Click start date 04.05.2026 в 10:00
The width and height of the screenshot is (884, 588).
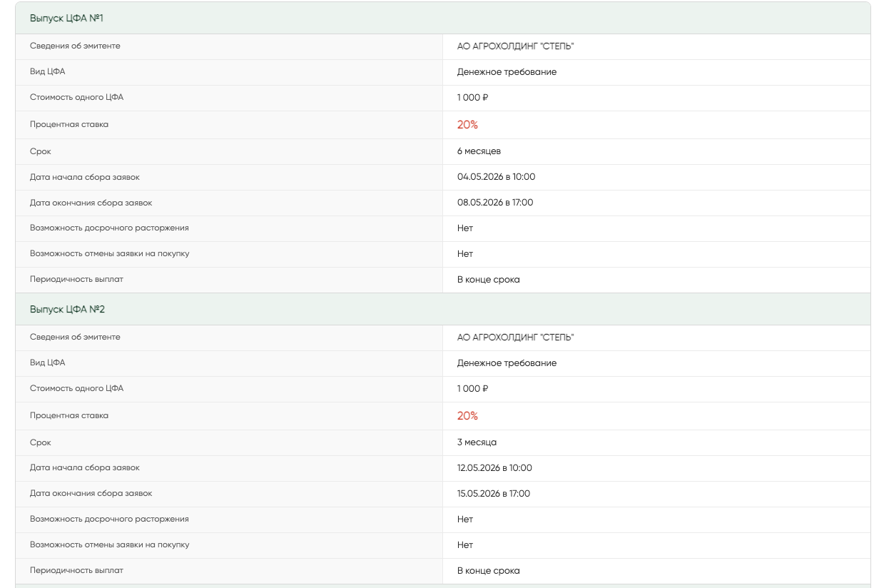pyautogui.click(x=496, y=177)
